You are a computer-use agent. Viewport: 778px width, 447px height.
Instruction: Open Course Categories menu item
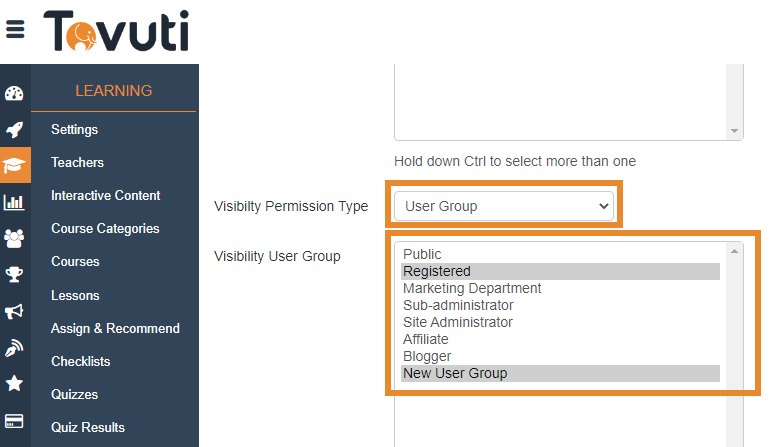pyautogui.click(x=105, y=228)
